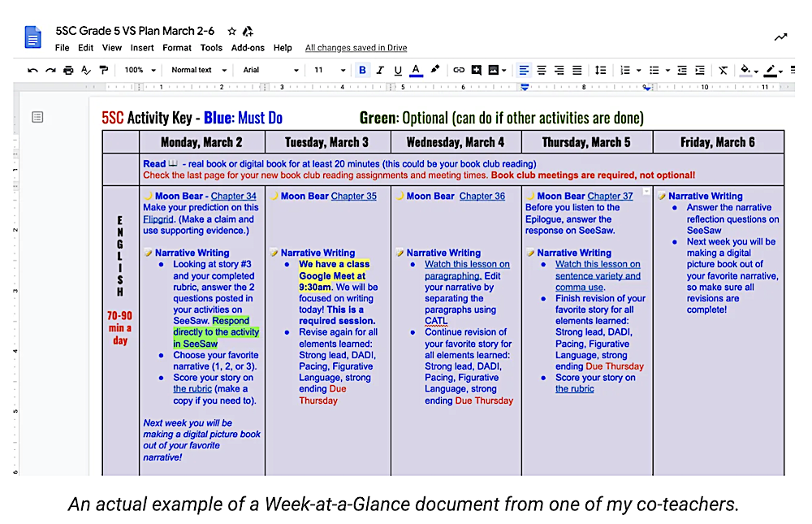The height and width of the screenshot is (524, 812).
Task: Show the document outline icon
Action: click(37, 117)
